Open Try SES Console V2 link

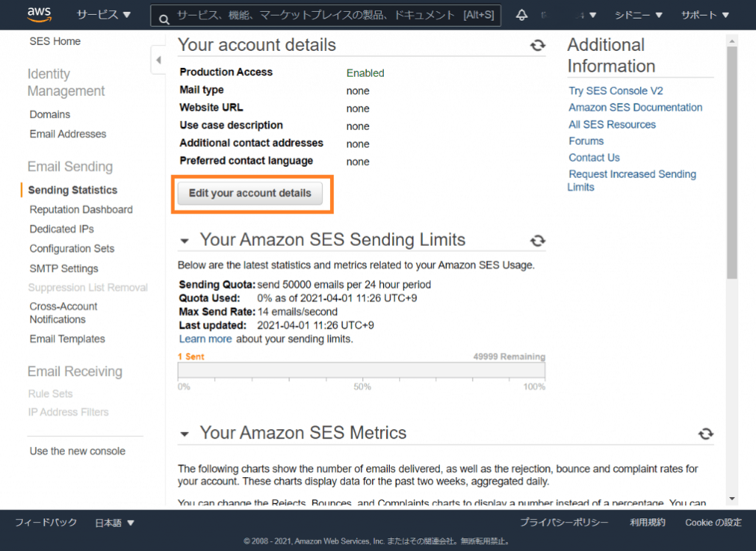pos(616,91)
